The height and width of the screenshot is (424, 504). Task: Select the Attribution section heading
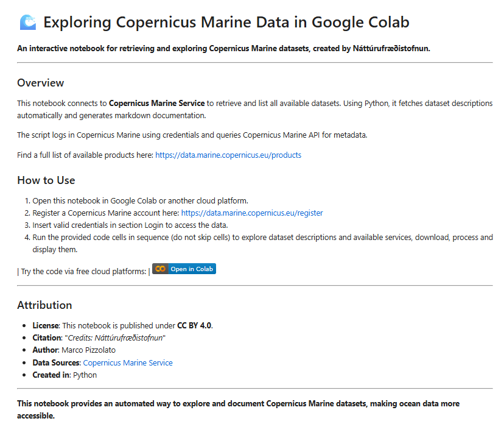coord(44,305)
